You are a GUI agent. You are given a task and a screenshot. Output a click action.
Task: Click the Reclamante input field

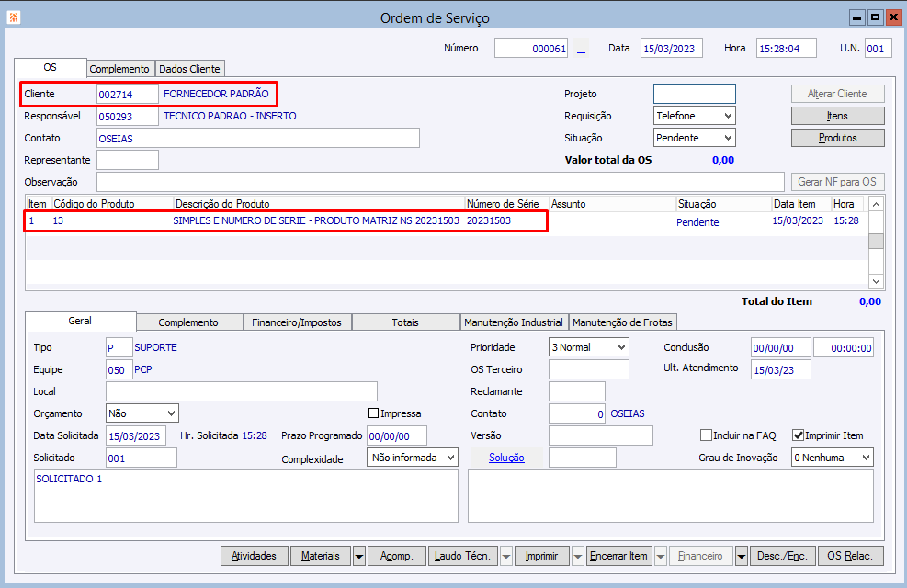coord(577,391)
